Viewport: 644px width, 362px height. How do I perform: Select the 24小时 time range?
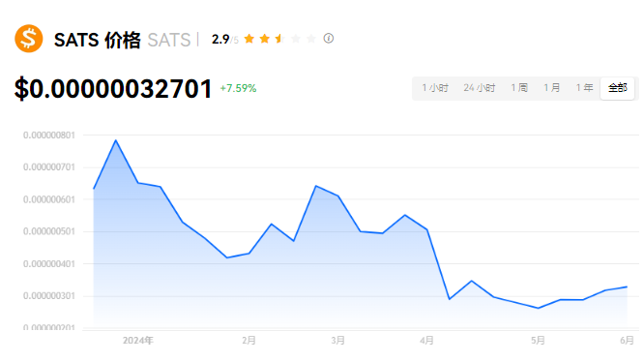click(480, 88)
